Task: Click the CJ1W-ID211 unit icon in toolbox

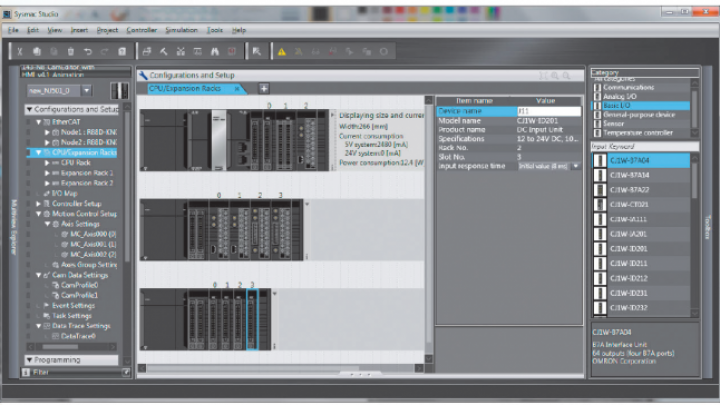Action: 600,263
